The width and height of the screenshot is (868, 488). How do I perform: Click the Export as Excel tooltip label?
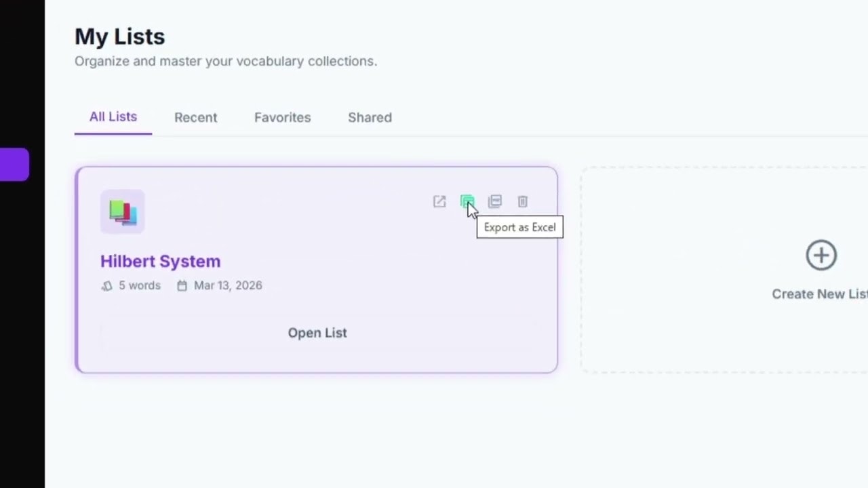point(519,227)
